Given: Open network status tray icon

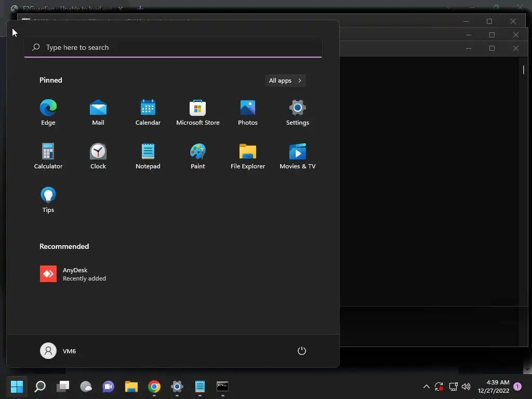Looking at the screenshot, I should [x=453, y=387].
